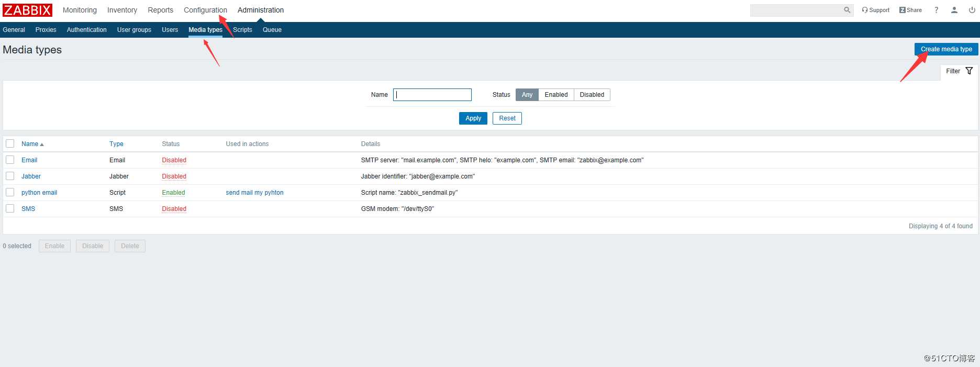Toggle Disabled status of Email
Image resolution: width=980 pixels, height=367 pixels.
coord(174,160)
